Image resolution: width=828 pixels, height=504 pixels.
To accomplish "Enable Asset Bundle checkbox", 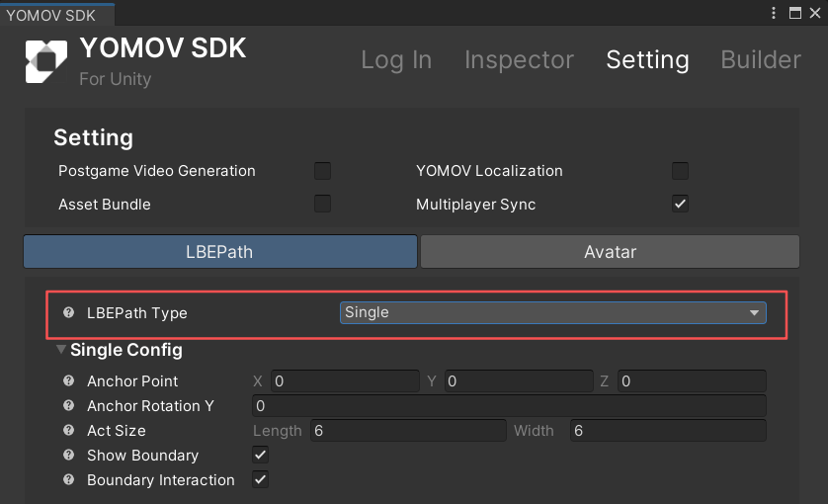I will (323, 204).
